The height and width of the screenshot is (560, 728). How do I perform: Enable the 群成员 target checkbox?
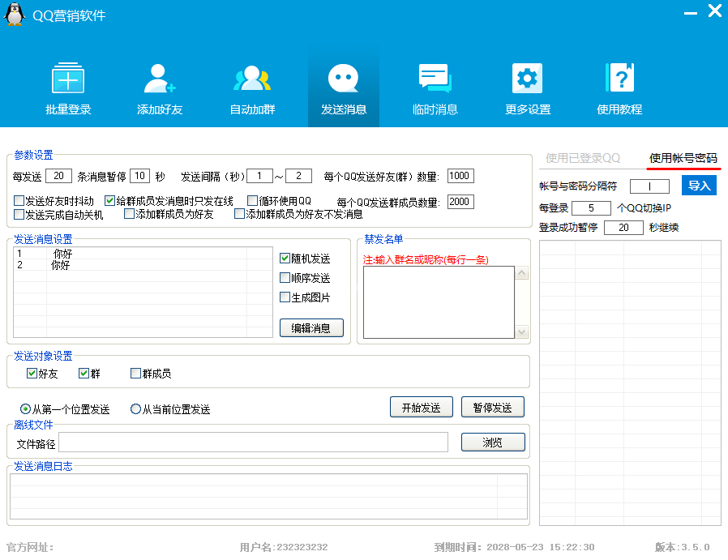click(x=136, y=374)
